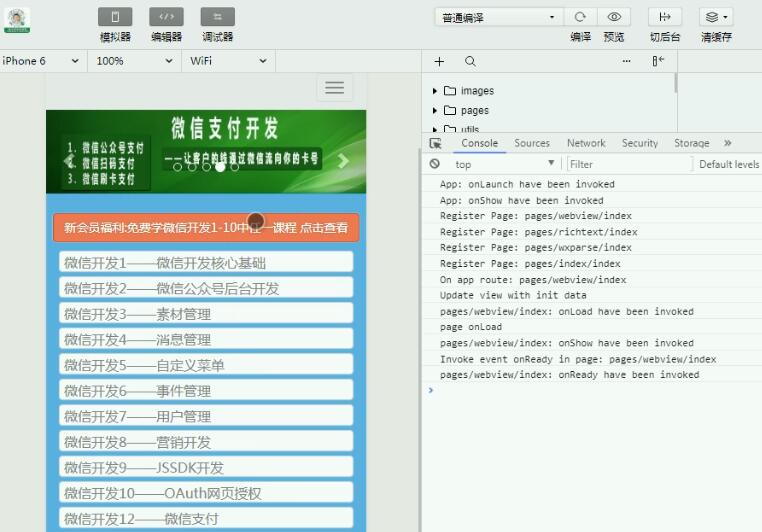Click the inspect element picker icon
This screenshot has height=532, width=762.
pos(435,143)
